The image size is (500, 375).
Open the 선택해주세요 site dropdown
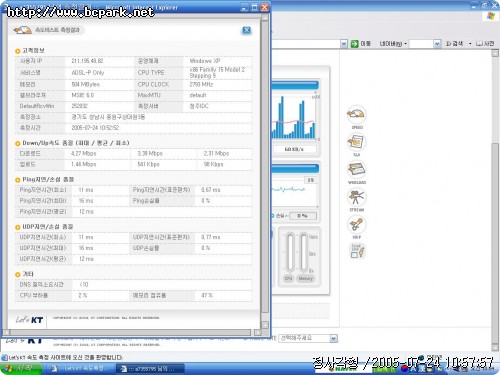click(308, 338)
